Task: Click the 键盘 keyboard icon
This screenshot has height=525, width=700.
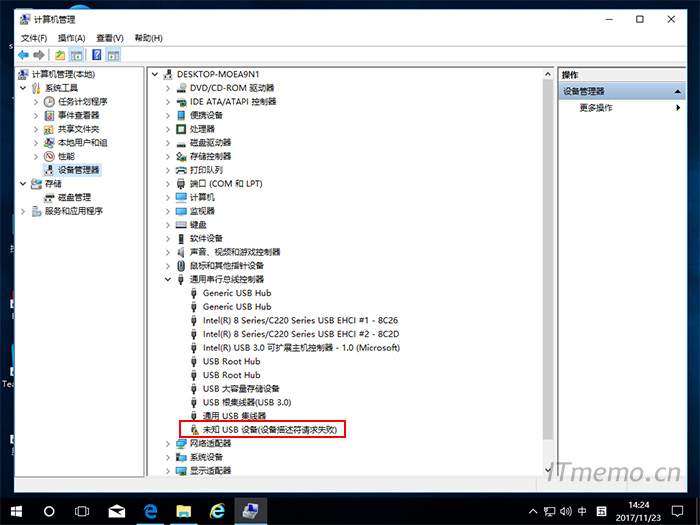Action: click(181, 225)
